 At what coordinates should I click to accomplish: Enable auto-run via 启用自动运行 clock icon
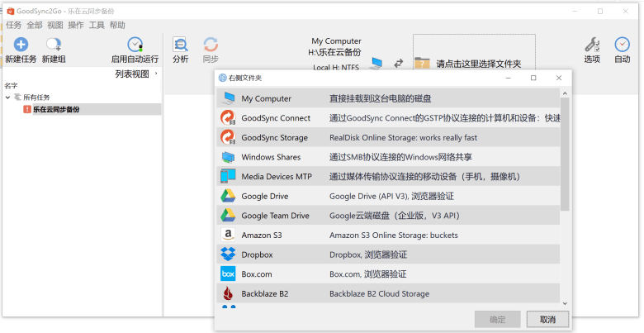pyautogui.click(x=135, y=44)
